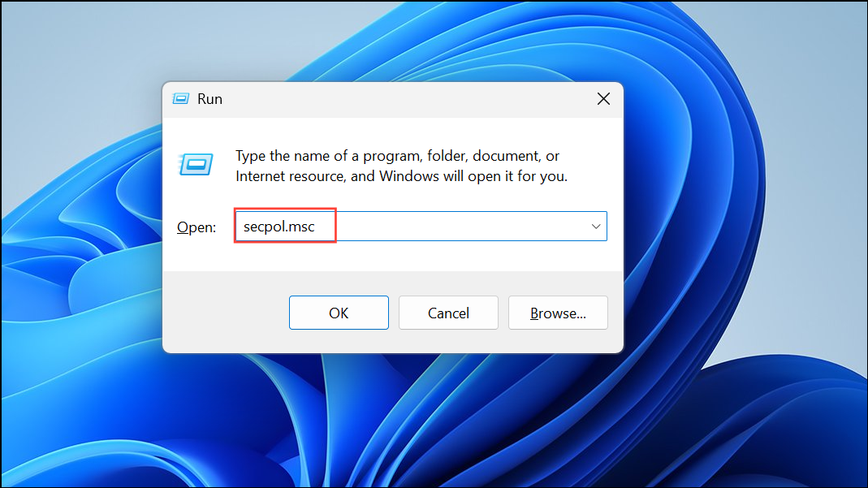Viewport: 868px width, 488px height.
Task: Click the Run icon on the title bar
Action: (180, 97)
